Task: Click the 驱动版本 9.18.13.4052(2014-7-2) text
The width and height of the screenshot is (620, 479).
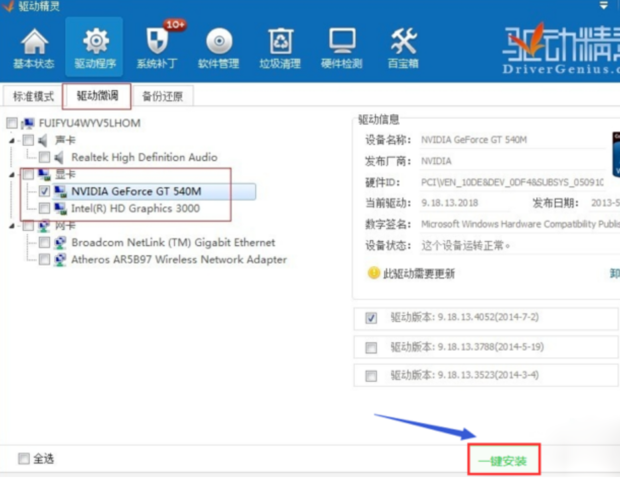Action: click(465, 318)
